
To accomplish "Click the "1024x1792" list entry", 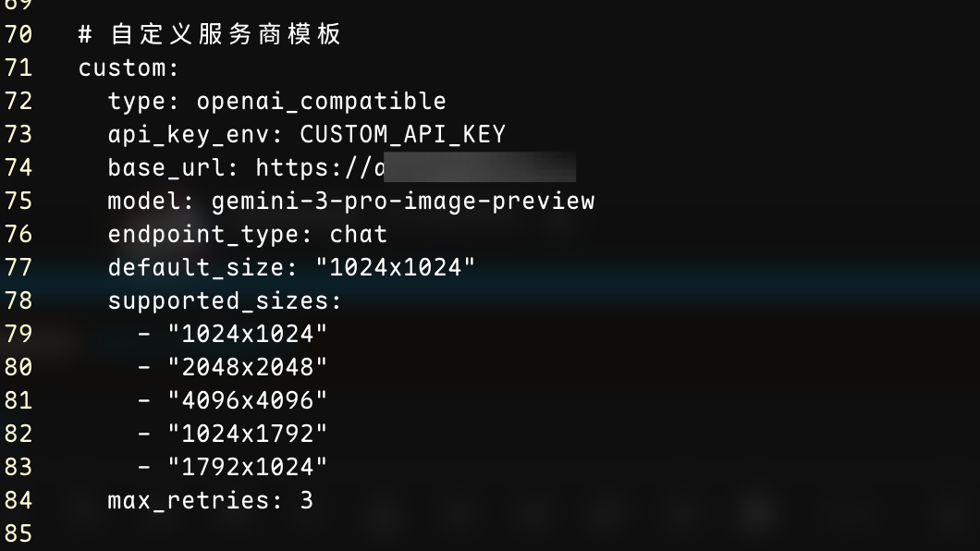I will [x=248, y=434].
